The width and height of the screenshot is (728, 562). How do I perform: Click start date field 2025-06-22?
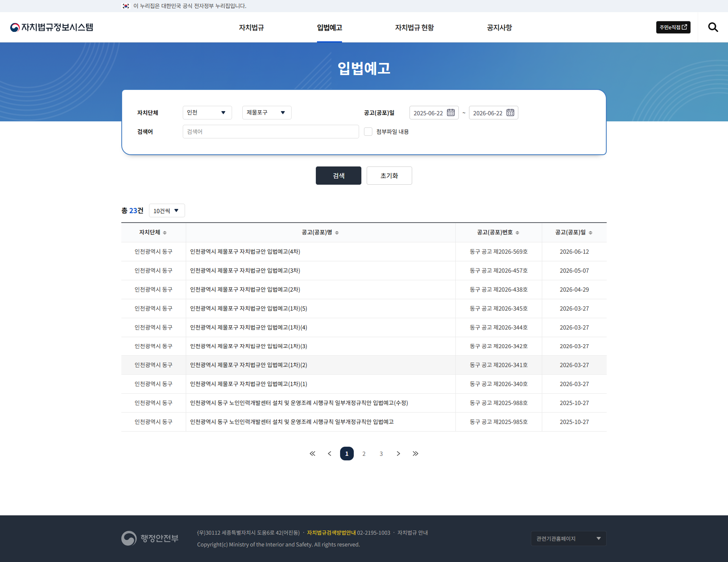434,113
